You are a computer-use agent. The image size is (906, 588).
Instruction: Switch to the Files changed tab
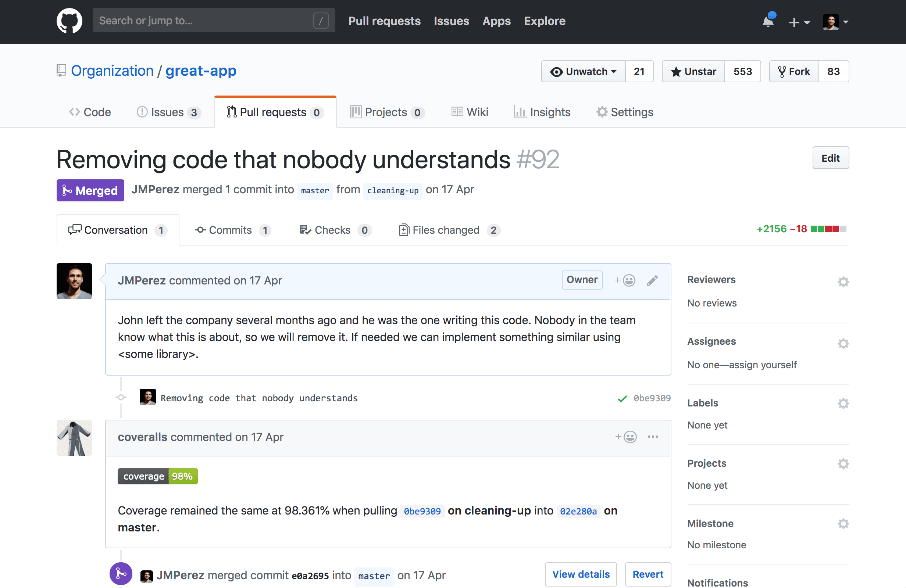click(x=446, y=230)
